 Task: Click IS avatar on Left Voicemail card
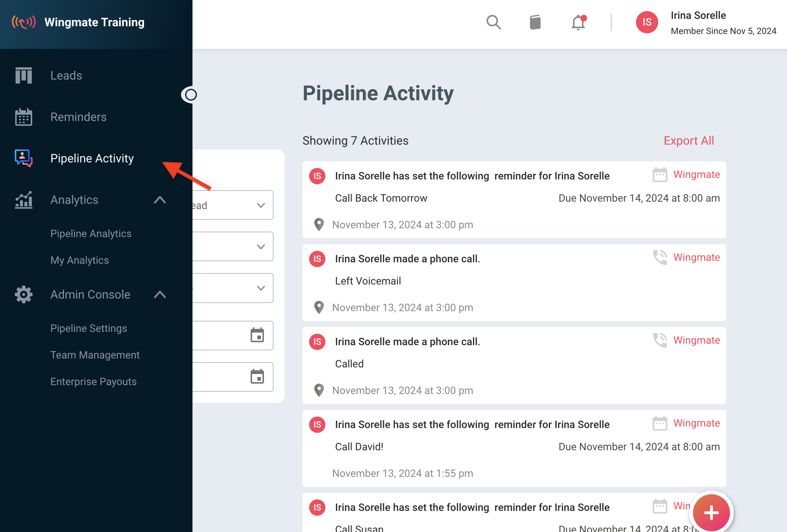pyautogui.click(x=317, y=259)
